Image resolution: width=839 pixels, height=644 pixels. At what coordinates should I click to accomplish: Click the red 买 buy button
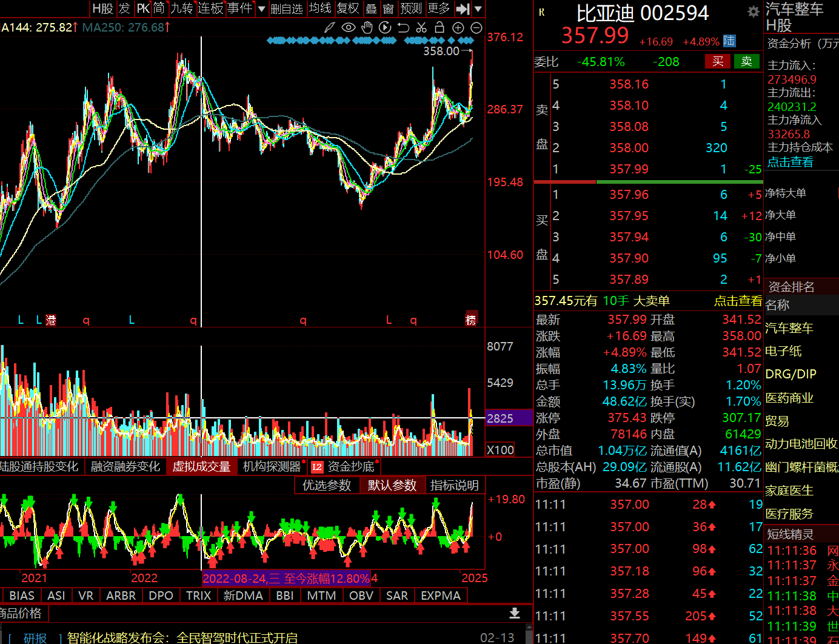718,61
